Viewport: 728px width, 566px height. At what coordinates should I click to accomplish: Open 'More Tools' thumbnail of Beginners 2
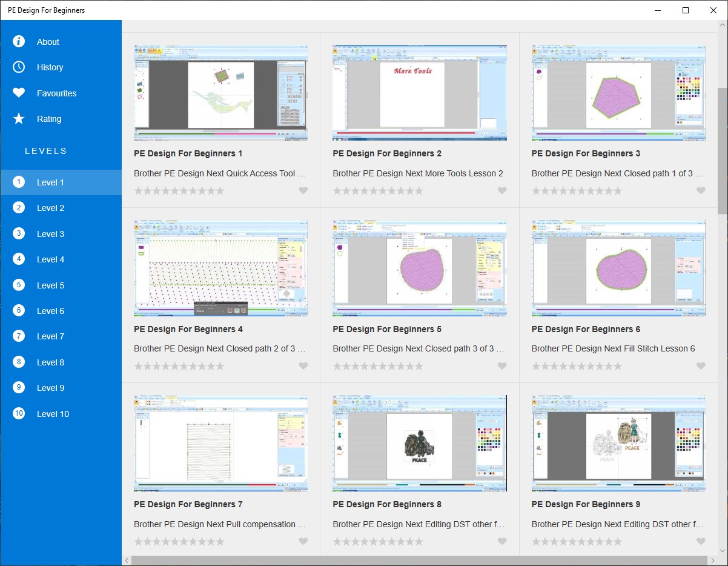pyautogui.click(x=420, y=92)
